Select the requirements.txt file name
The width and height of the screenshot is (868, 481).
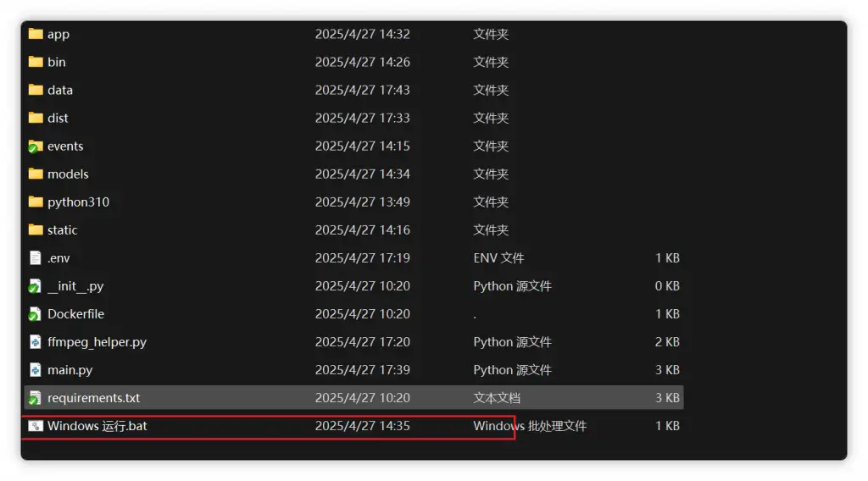(x=93, y=398)
